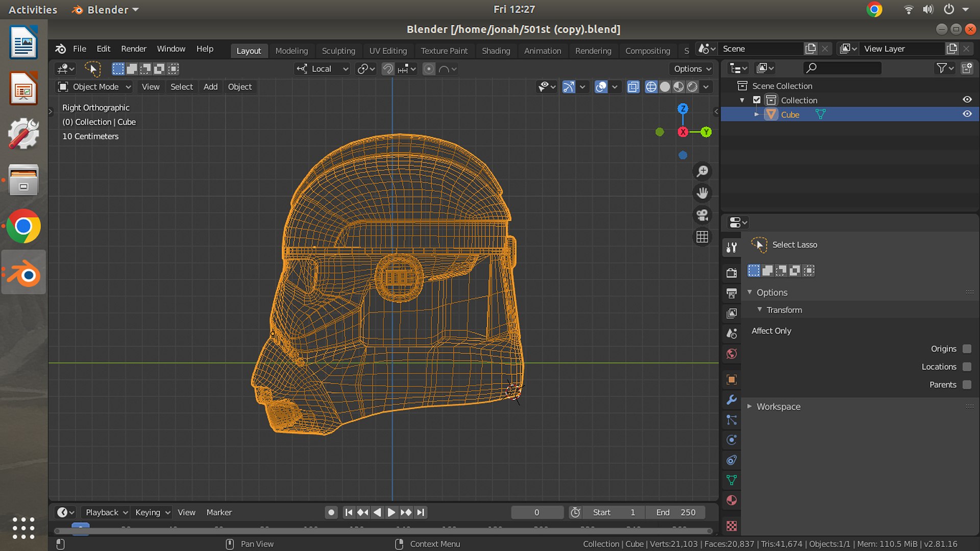The image size is (980, 551).
Task: Click the blue Z axis on the navigation gizmo
Action: coord(682,108)
